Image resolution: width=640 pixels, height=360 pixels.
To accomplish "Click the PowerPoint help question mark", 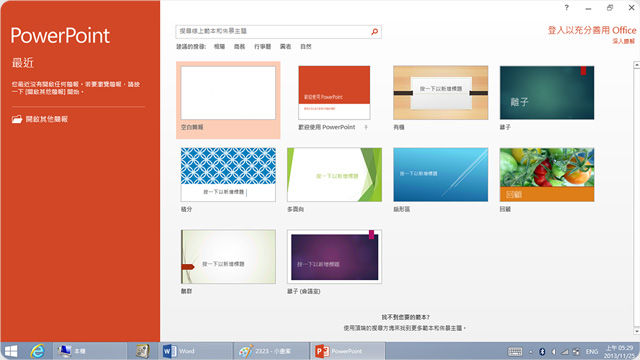I will [567, 7].
